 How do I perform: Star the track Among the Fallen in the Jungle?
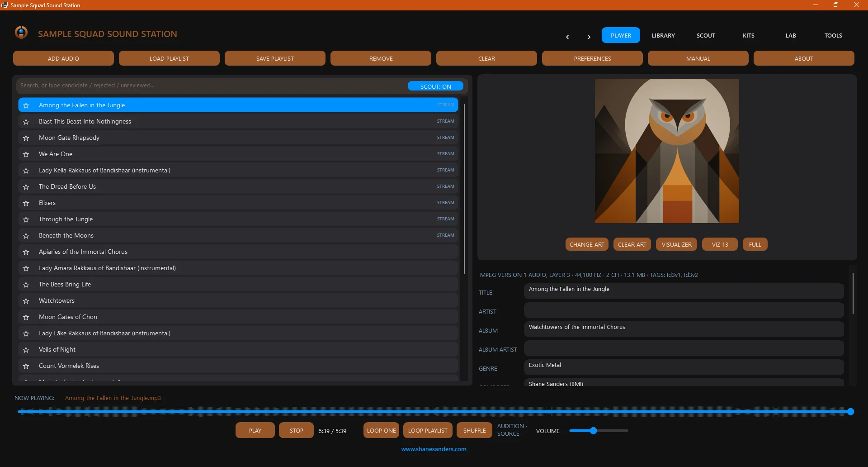pos(26,105)
